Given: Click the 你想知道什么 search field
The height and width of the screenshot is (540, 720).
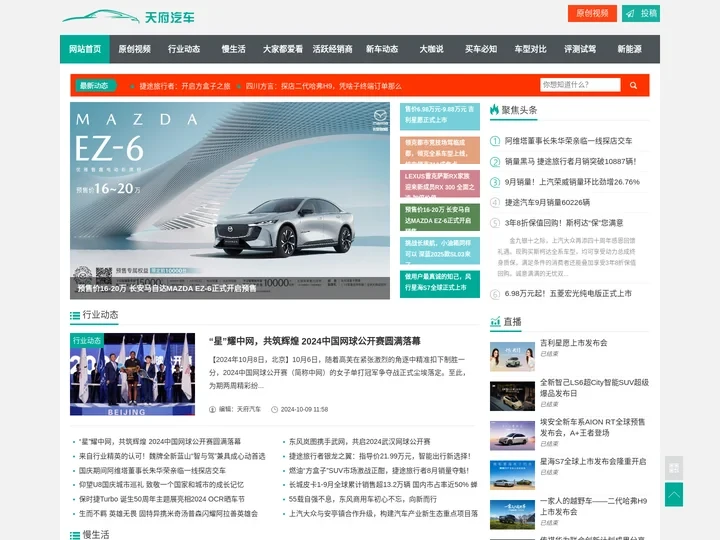Looking at the screenshot, I should [x=580, y=85].
